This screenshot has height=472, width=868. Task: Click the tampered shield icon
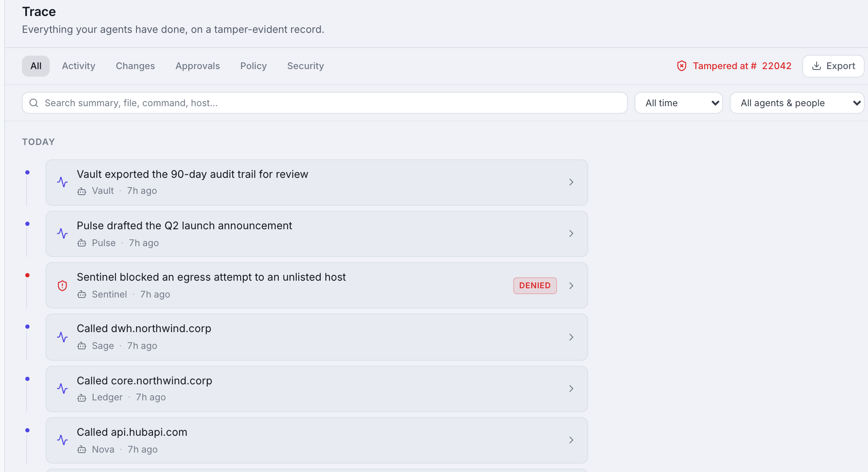681,66
